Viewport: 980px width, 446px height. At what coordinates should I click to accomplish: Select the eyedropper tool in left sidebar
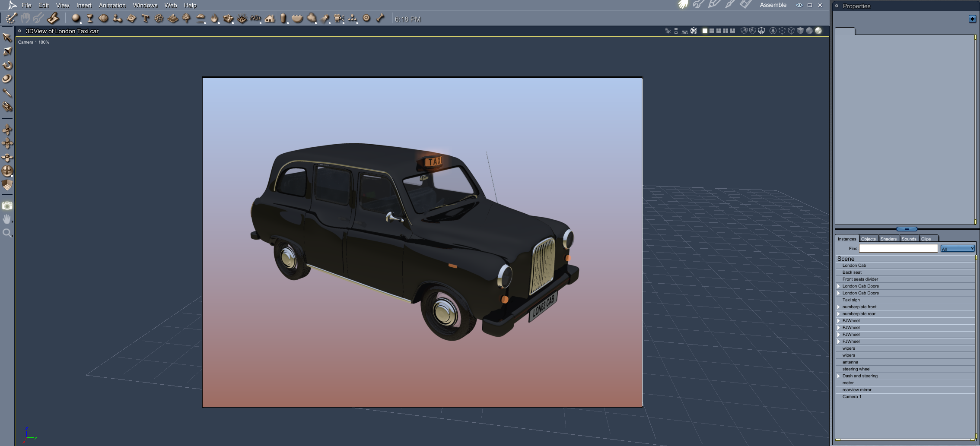tap(7, 93)
